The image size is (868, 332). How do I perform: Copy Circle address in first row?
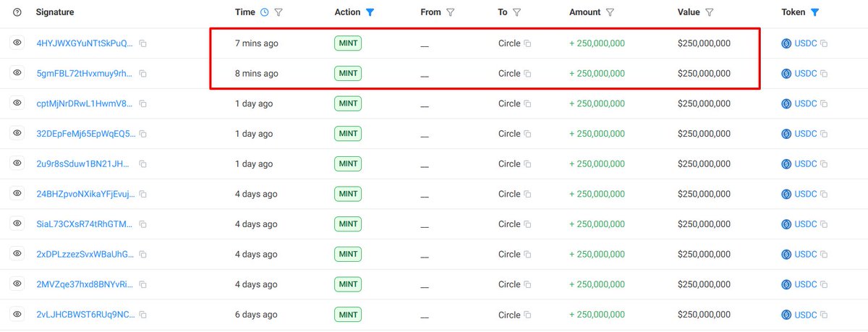[528, 43]
